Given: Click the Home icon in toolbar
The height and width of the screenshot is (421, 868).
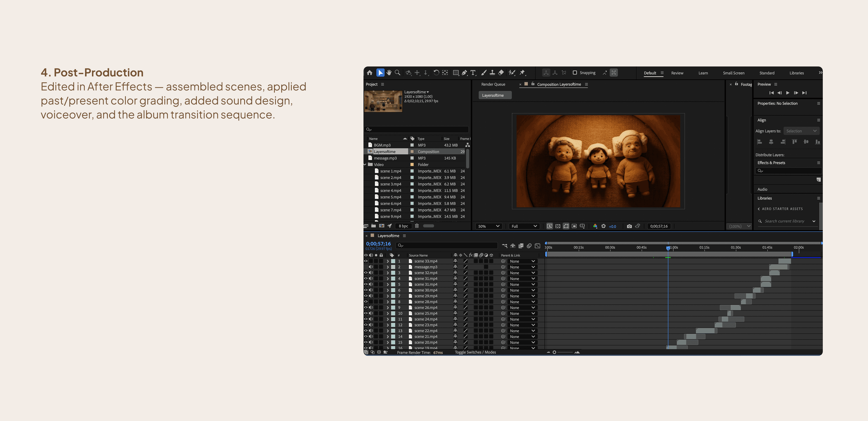Looking at the screenshot, I should [x=370, y=73].
